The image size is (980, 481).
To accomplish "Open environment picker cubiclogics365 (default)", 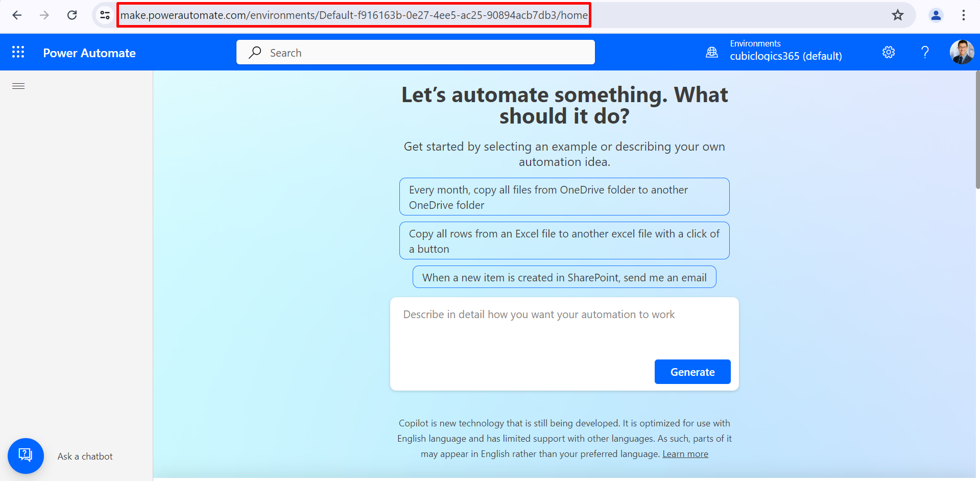I will click(x=785, y=56).
